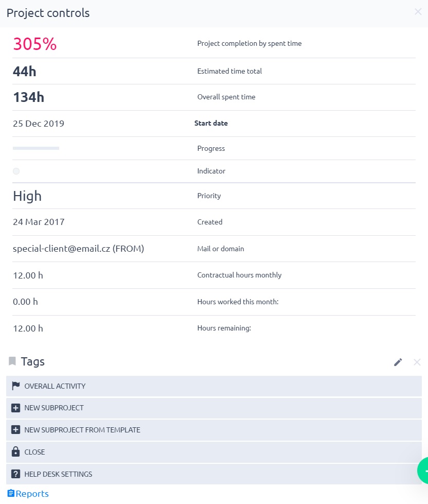Click the High priority value
Viewport: 428px width, 504px height.
(27, 196)
